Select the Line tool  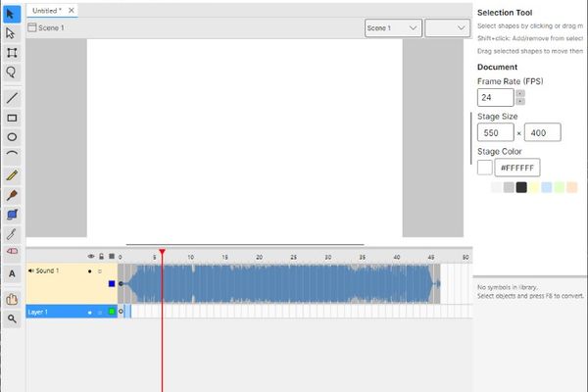(x=12, y=98)
